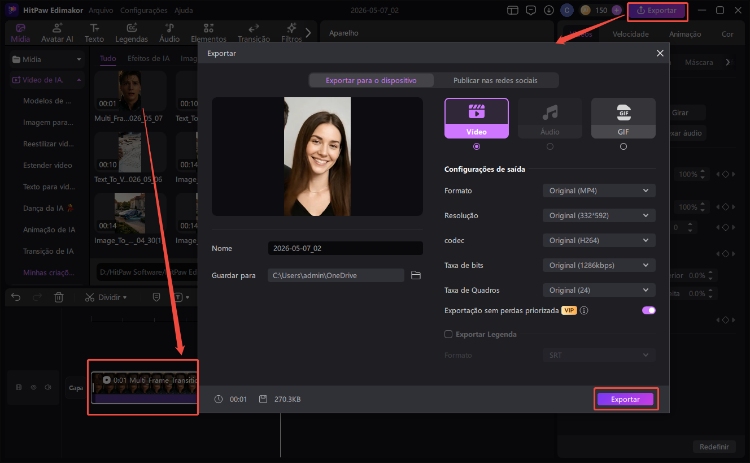
Task: Close the Exportar dialog
Action: point(660,53)
